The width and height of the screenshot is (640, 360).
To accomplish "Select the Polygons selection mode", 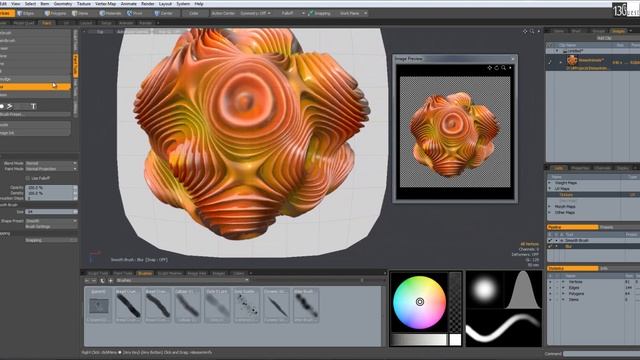I will [55, 13].
